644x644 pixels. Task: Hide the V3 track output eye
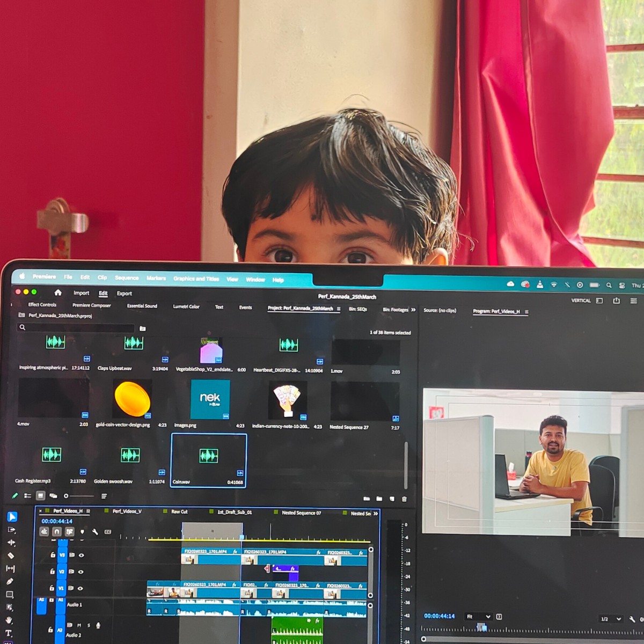coord(82,555)
